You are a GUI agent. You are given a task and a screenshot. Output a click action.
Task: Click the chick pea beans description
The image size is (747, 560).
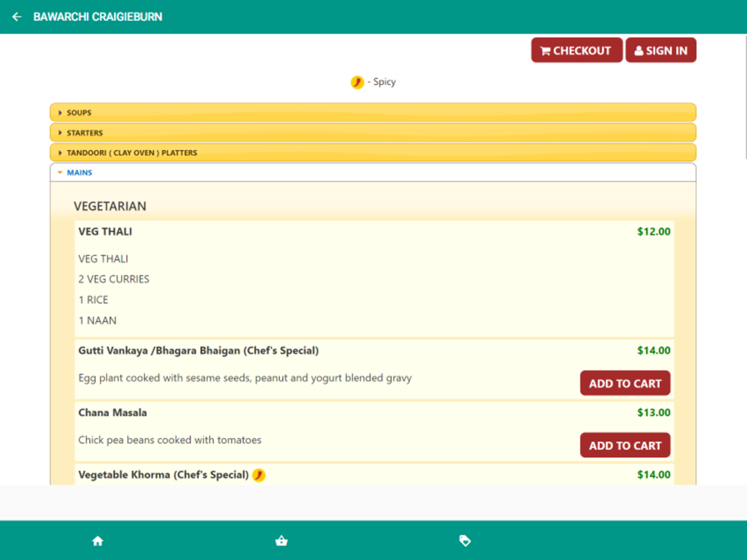click(170, 440)
